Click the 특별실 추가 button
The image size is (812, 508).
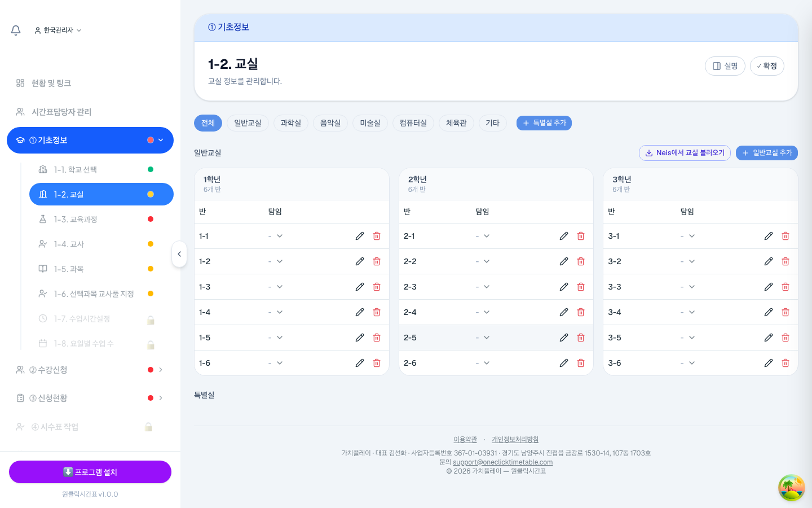coord(544,123)
